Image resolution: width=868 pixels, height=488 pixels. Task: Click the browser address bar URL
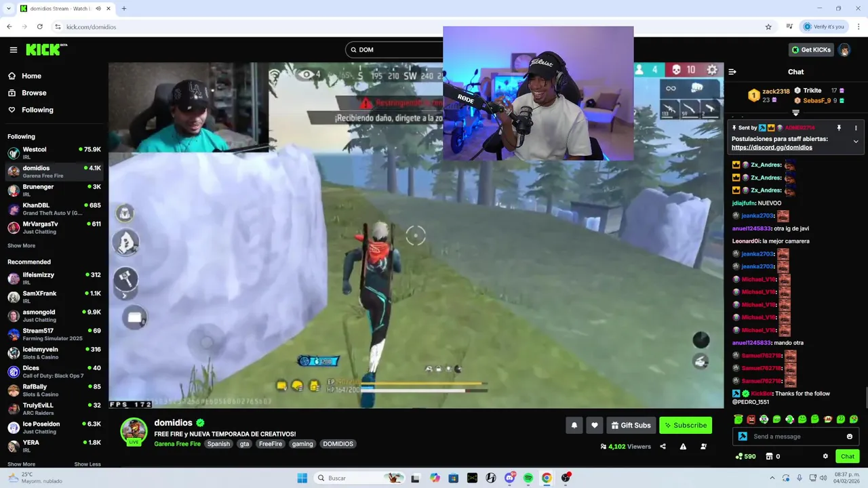(92, 26)
